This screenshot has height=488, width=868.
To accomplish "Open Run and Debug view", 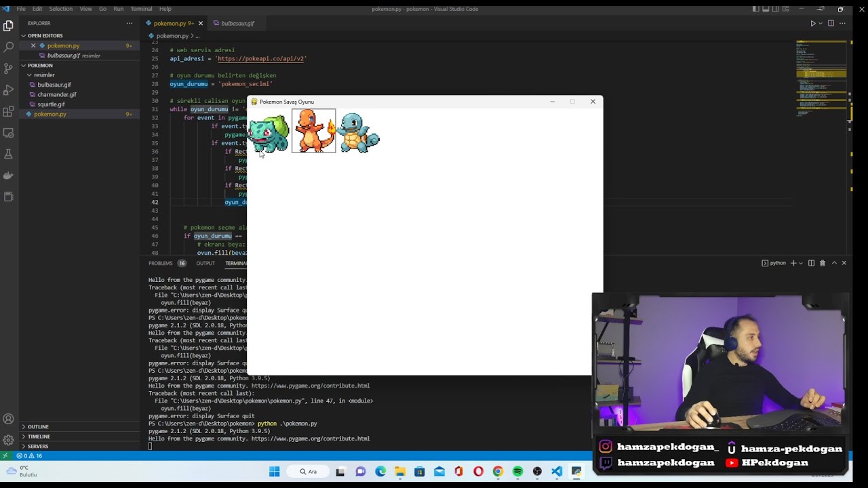I will tap(8, 89).
